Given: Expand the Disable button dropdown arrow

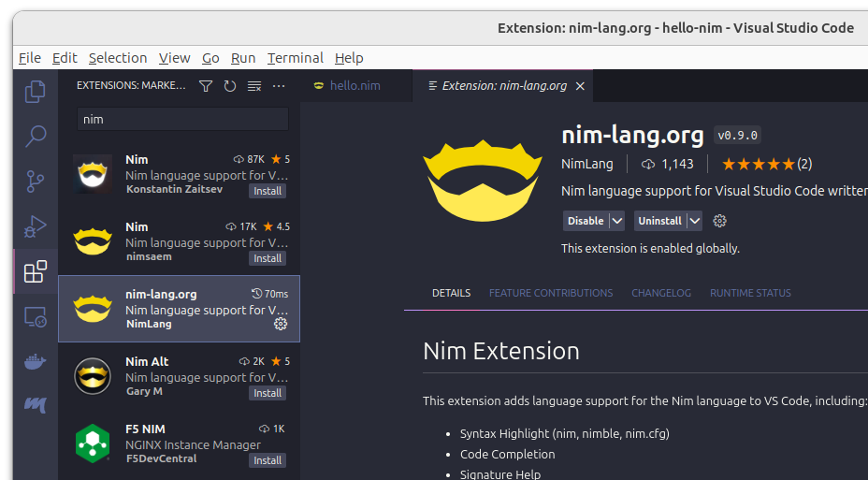Looking at the screenshot, I should [x=616, y=221].
